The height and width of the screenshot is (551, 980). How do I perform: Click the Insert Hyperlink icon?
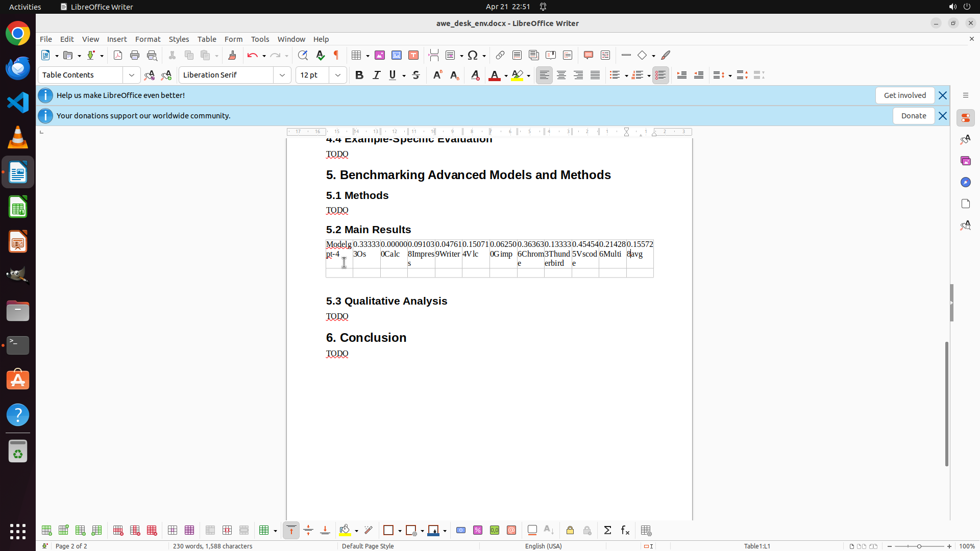[x=500, y=55]
